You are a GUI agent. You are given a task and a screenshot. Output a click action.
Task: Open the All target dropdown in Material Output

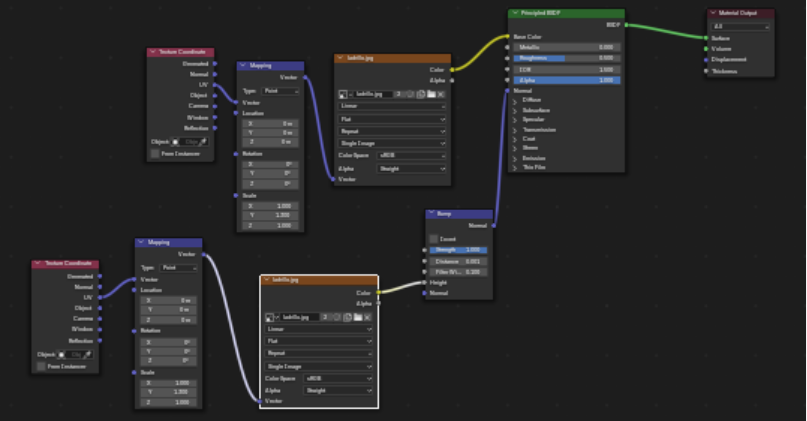[x=740, y=27]
